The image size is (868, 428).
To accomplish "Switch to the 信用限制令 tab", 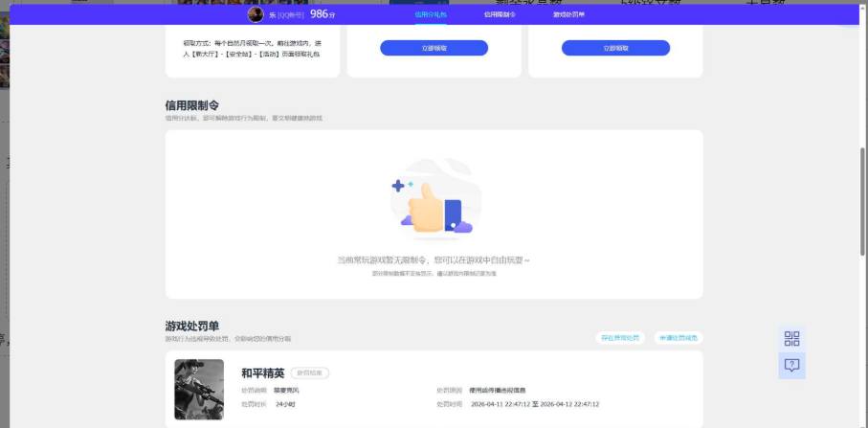I will coord(500,15).
